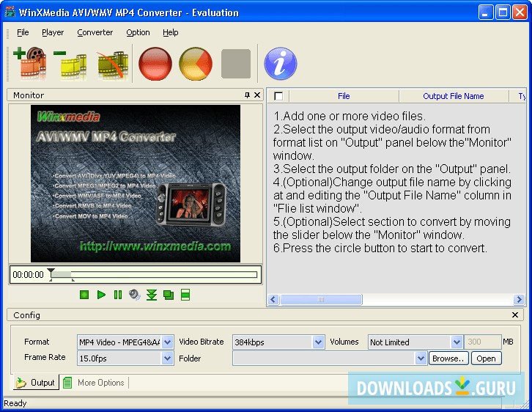Viewport: 532px width, 412px height.
Task: Click the Ready status bar text
Action: (15, 403)
